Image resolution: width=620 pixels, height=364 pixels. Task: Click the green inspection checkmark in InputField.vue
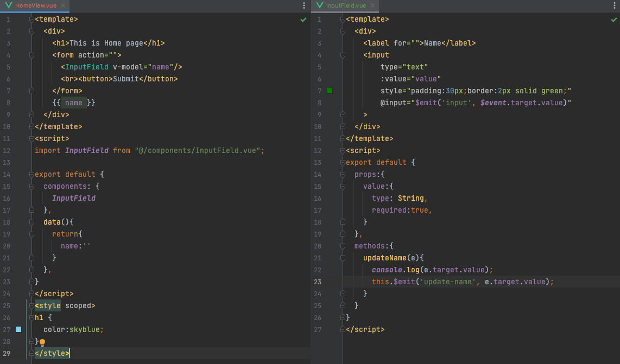point(613,20)
